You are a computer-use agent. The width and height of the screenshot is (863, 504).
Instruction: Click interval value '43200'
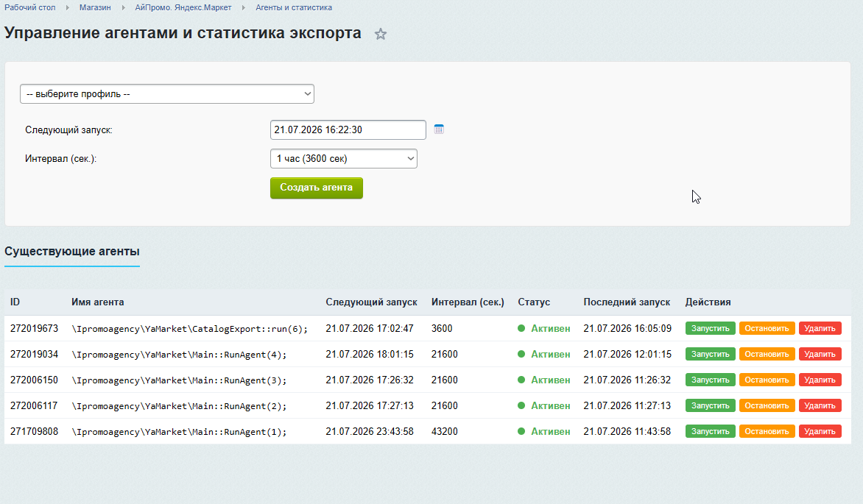pyautogui.click(x=445, y=431)
